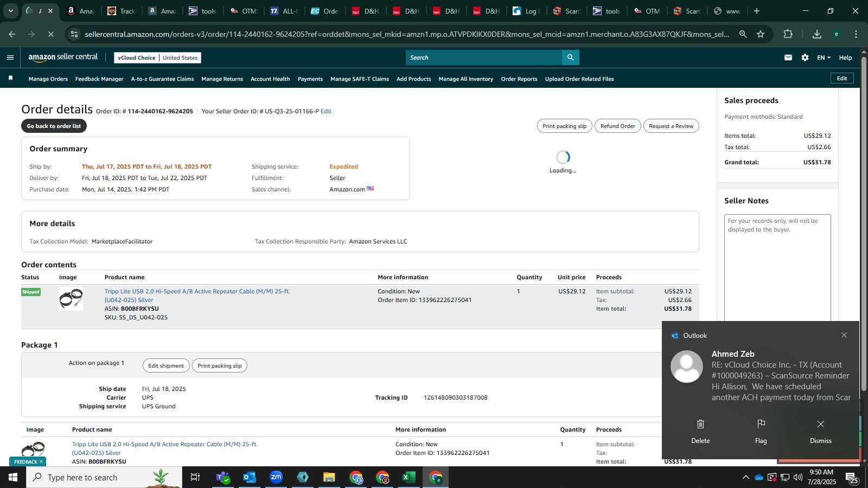Viewport: 868px width, 488px height.
Task: Open File Explorer from the taskbar
Action: [x=329, y=477]
